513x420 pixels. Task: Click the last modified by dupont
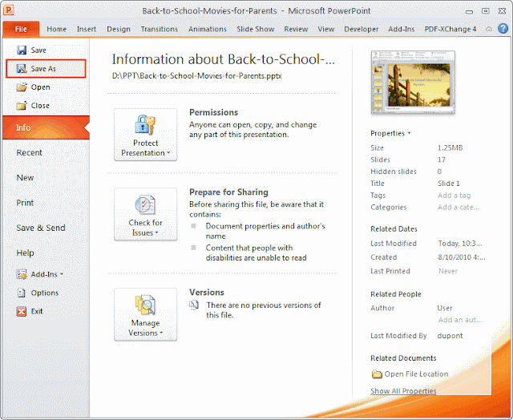click(450, 336)
